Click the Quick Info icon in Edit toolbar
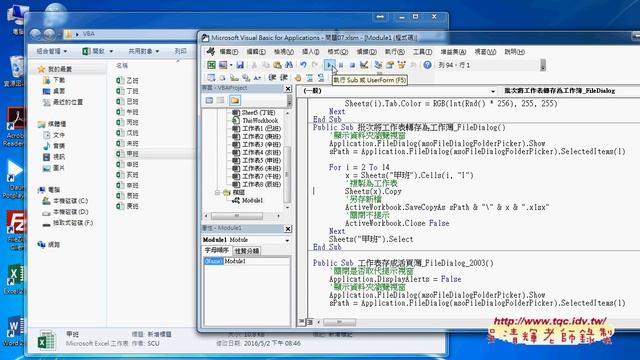 [222, 78]
